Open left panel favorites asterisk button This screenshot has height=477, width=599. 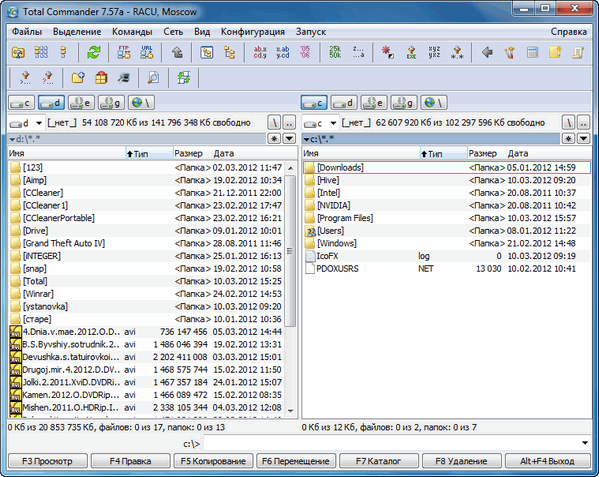274,139
